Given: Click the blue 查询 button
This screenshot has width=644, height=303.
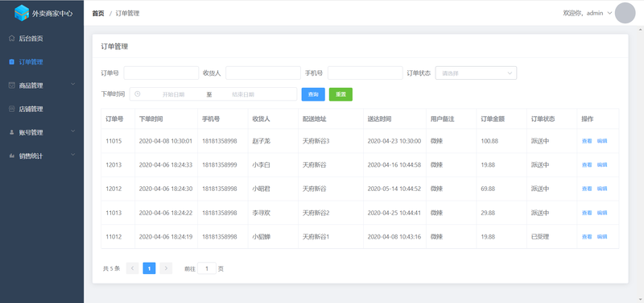Looking at the screenshot, I should 313,94.
